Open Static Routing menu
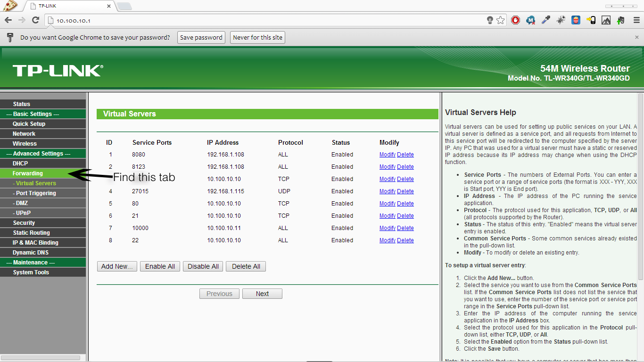Image resolution: width=644 pixels, height=362 pixels. point(43,233)
